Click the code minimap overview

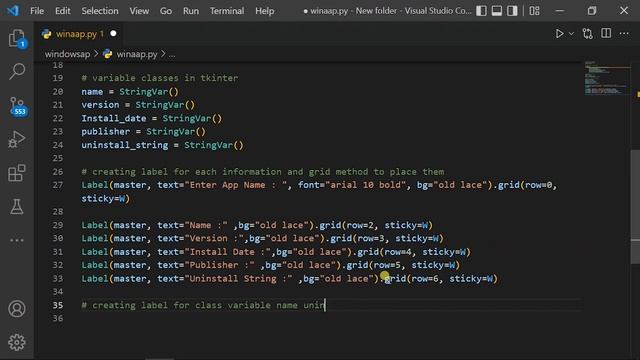pyautogui.click(x=607, y=78)
